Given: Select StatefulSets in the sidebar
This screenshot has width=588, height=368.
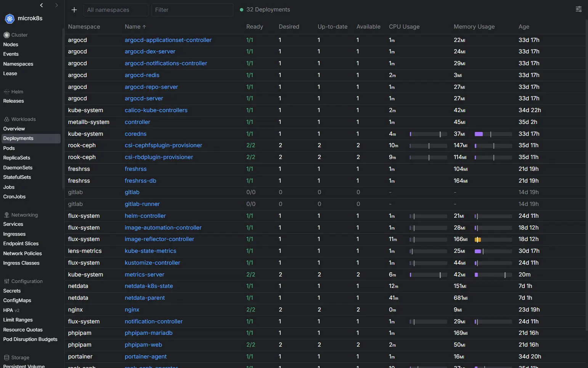Looking at the screenshot, I should [x=17, y=177].
